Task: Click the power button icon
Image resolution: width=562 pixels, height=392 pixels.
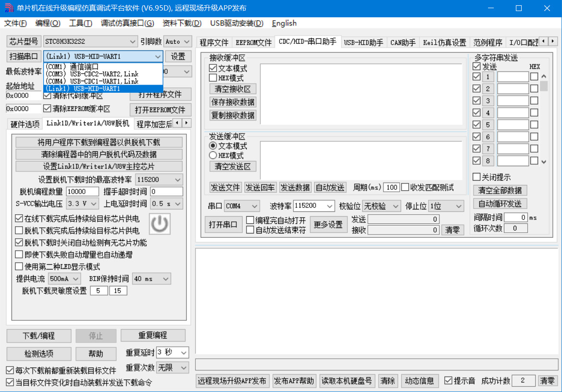Action: (159, 223)
